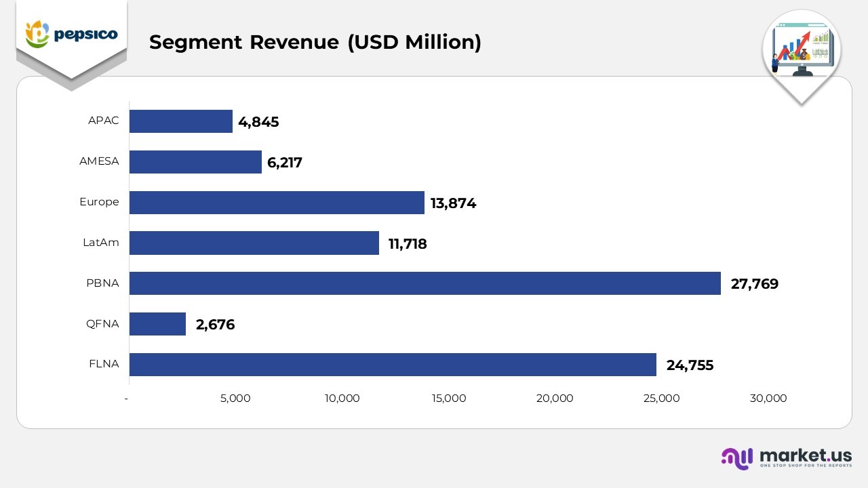Select the 24,755 data label

[x=690, y=365]
